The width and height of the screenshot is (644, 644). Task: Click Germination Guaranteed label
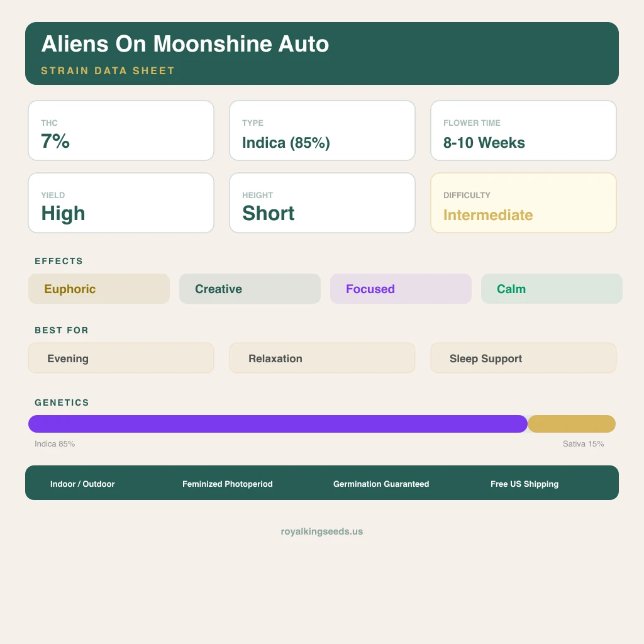coord(381,484)
